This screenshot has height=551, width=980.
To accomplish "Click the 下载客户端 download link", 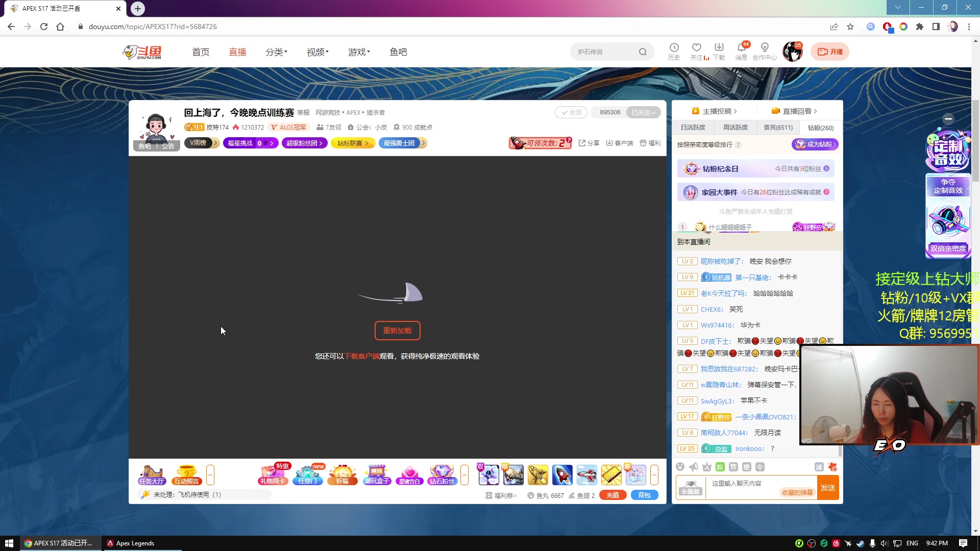I will tap(362, 356).
